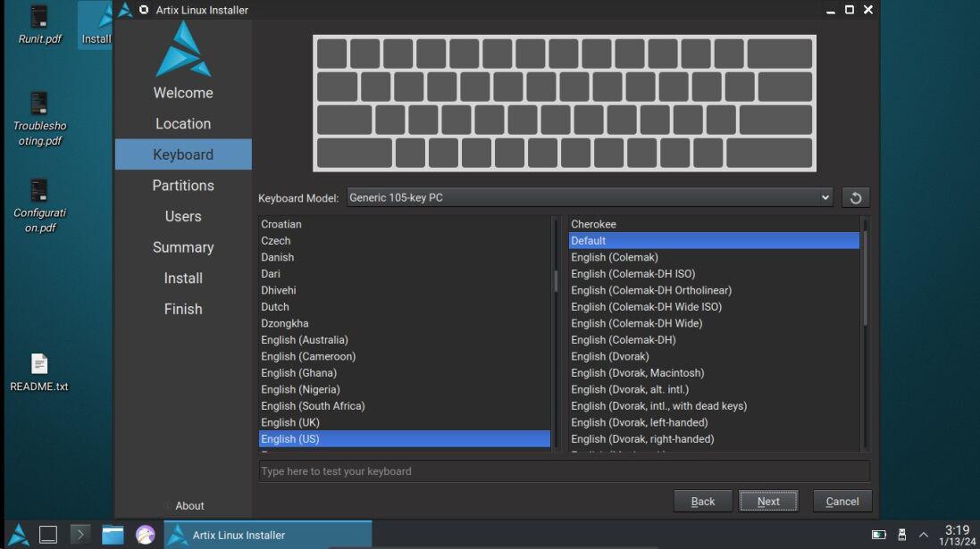This screenshot has height=549, width=980.
Task: Select the English (Nigeria) layout
Action: 405,390
